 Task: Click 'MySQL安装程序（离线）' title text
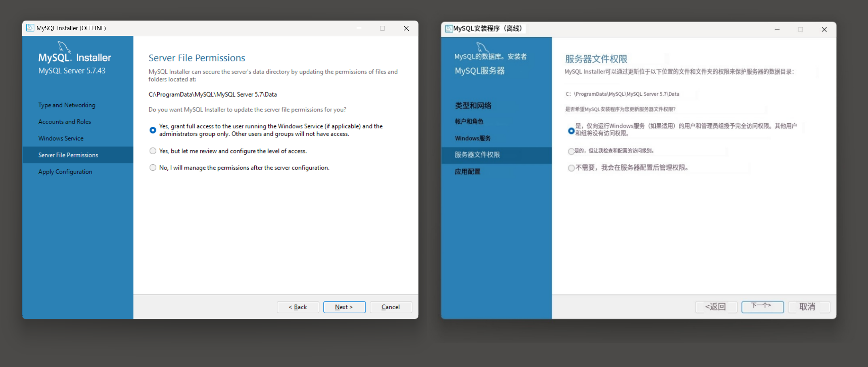pos(488,29)
